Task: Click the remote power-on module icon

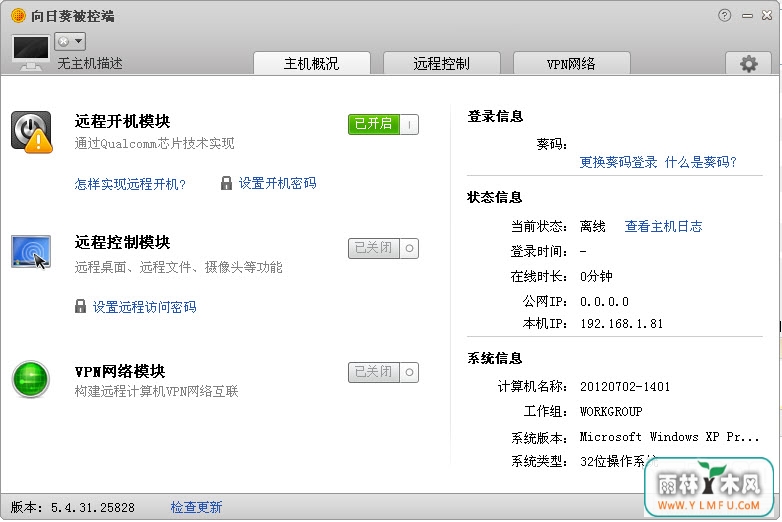Action: (x=31, y=132)
